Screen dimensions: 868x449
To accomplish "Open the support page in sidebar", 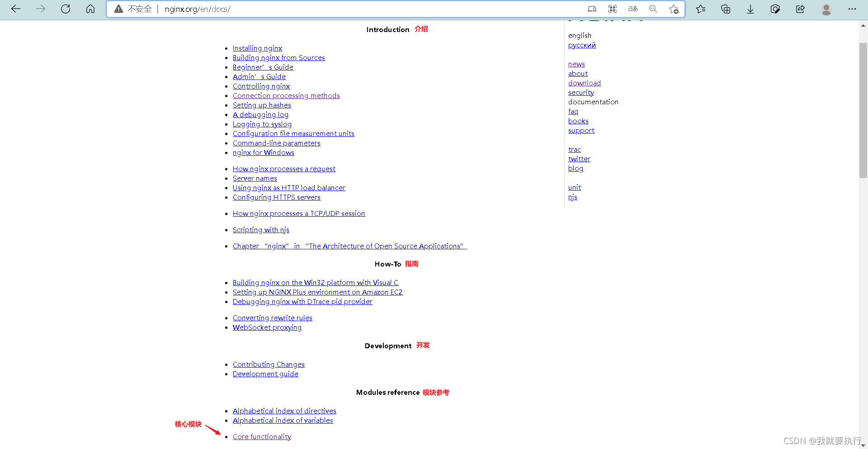I will pyautogui.click(x=581, y=131).
